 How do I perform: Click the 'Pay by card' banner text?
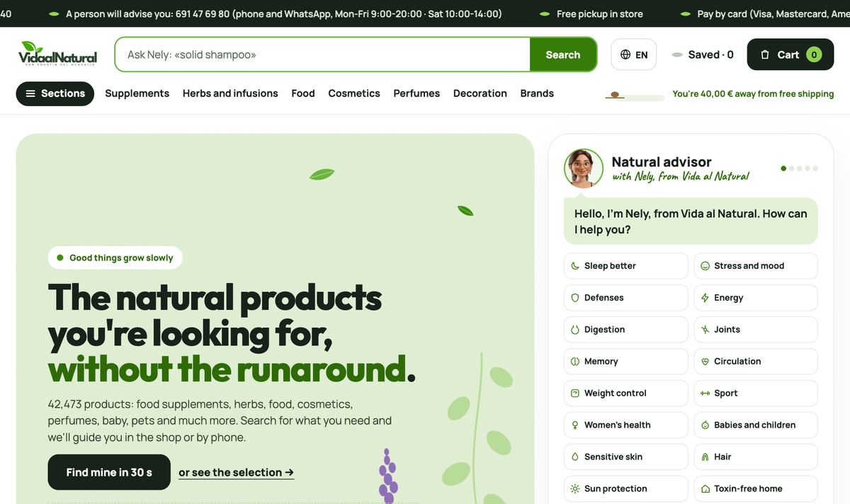pyautogui.click(x=773, y=13)
